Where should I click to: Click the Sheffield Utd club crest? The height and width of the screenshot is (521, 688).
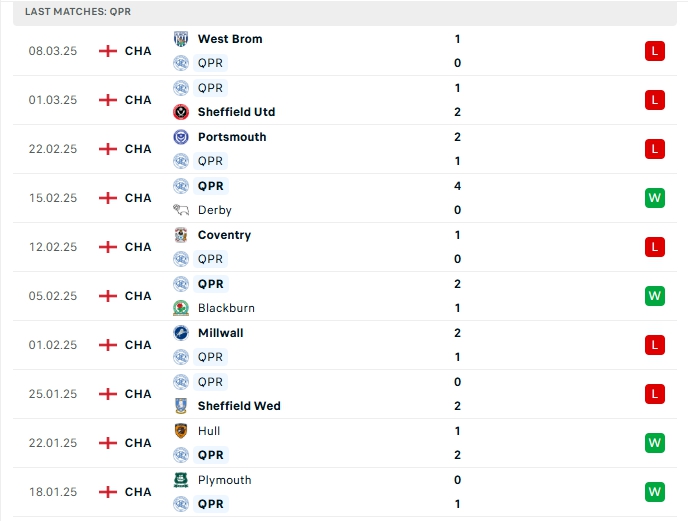(181, 112)
